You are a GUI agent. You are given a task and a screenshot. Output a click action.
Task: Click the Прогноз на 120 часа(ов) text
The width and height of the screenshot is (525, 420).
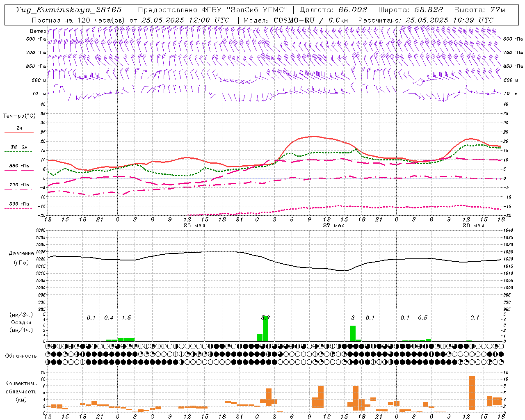coord(79,20)
